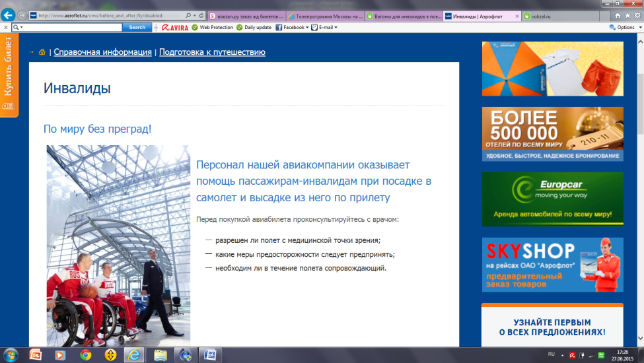Open 'Подготовка к путешествию' breadcrumb link
Screen dimensions: 644x363
[212, 52]
